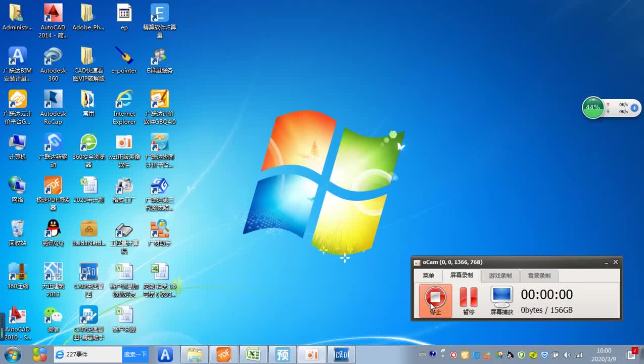Select the AutoCAD 2014 desktop icon
644x364 pixels.
coord(53,21)
